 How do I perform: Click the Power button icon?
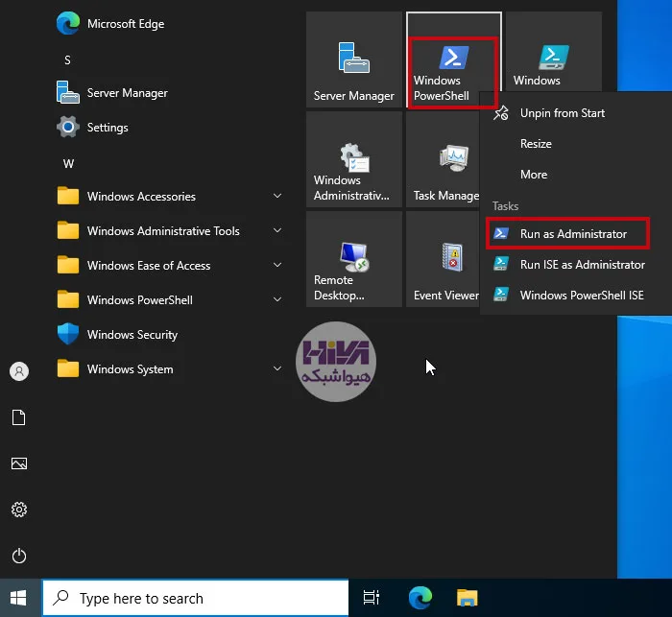point(19,556)
